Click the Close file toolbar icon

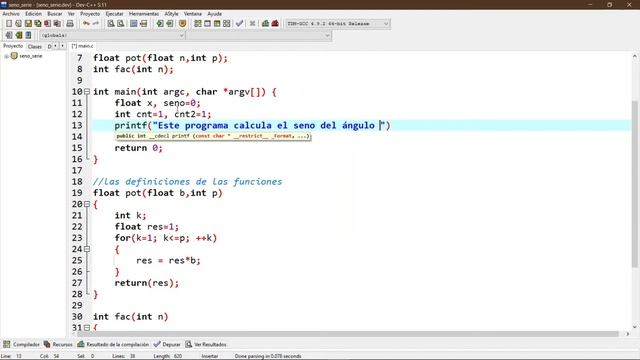point(48,24)
